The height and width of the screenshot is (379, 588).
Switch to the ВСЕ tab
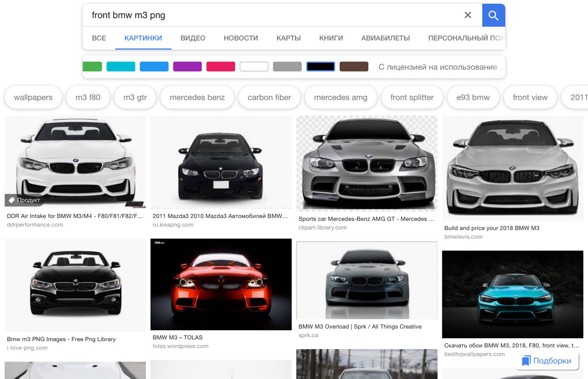pos(99,38)
